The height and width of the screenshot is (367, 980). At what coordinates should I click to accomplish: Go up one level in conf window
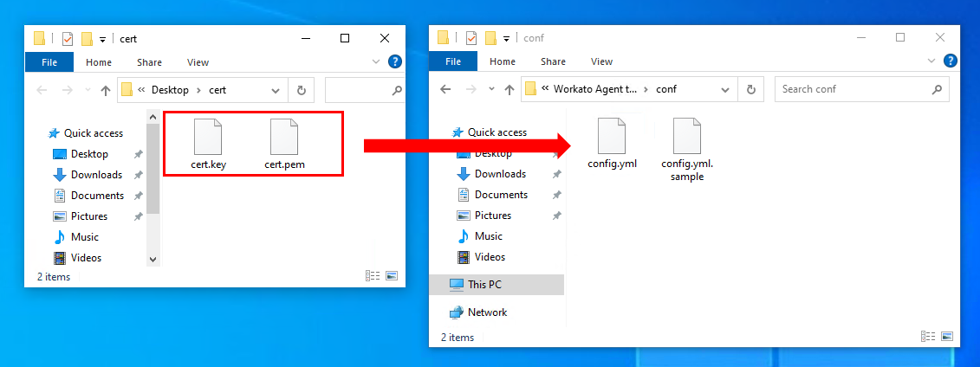509,89
